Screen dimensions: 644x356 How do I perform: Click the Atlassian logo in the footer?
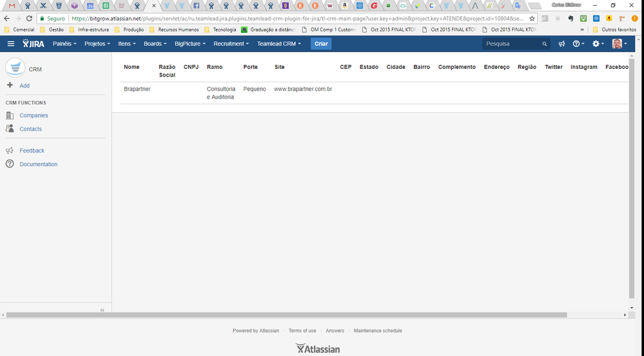pyautogui.click(x=317, y=349)
